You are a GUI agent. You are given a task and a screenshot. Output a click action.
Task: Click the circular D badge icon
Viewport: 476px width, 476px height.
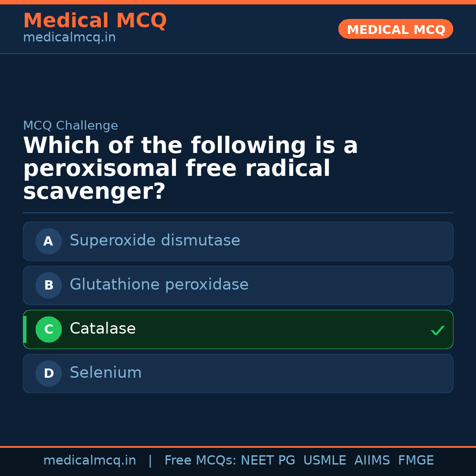coord(48,373)
